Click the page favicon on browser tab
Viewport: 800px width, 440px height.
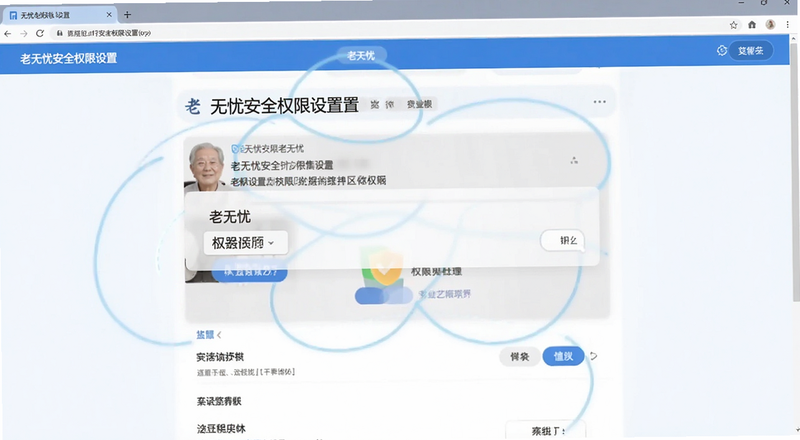click(x=13, y=15)
